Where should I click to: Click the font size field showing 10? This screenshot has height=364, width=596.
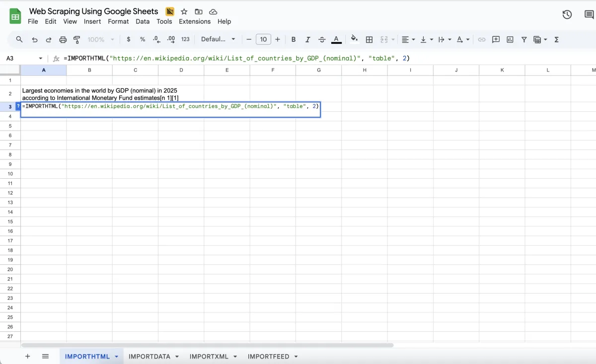tap(263, 39)
